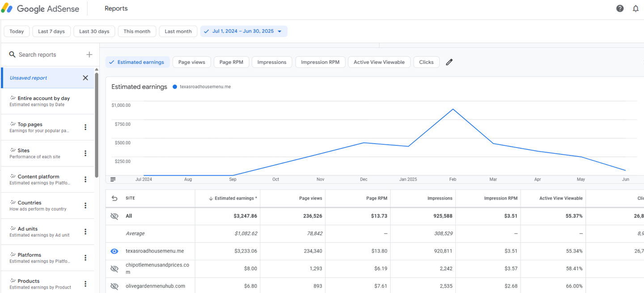
Task: Select the Last 7 days filter
Action: [51, 31]
